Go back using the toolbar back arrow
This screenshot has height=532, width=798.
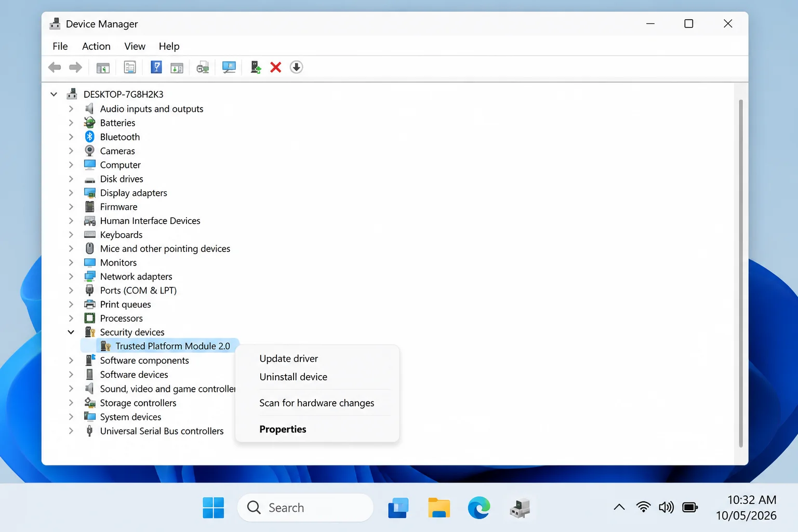tap(55, 67)
